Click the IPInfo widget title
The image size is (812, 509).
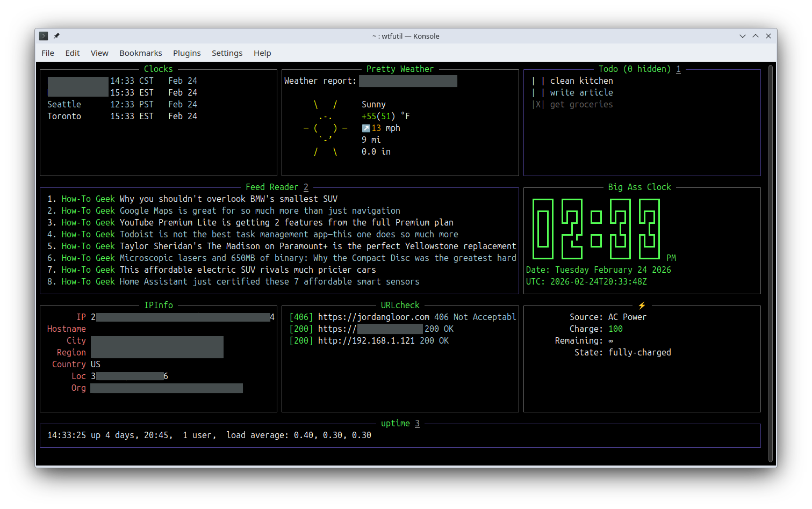tap(159, 305)
